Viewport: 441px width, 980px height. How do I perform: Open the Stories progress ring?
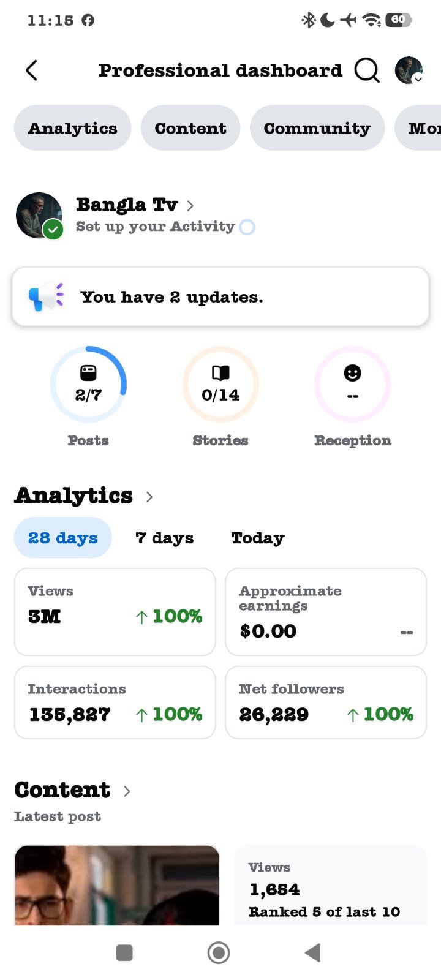tap(221, 385)
